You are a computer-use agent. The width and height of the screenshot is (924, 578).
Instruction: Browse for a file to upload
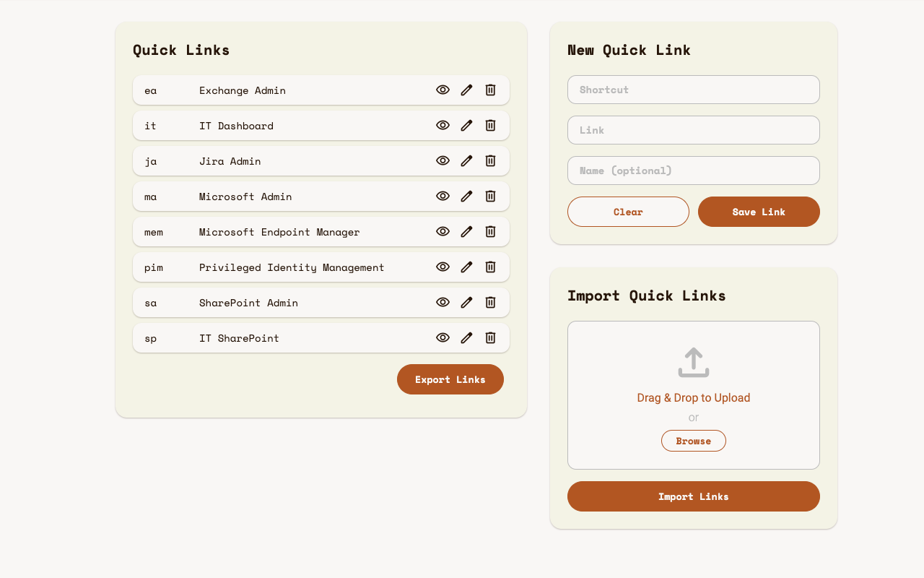click(693, 441)
